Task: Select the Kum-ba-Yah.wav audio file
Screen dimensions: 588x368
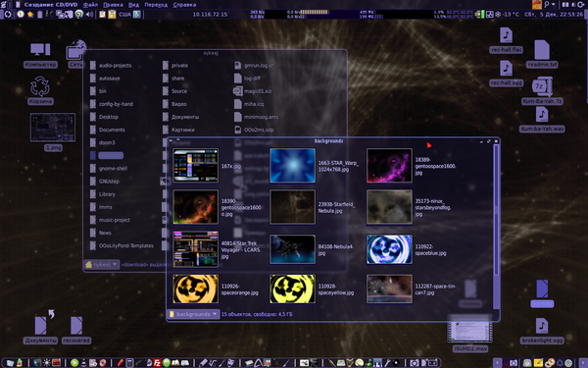Action: tap(542, 120)
